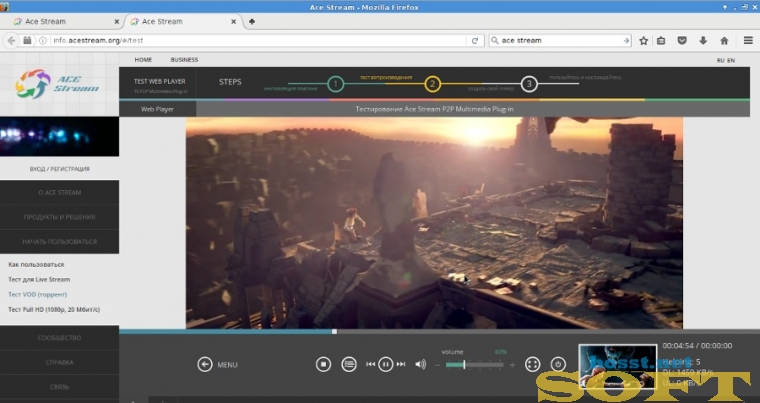
Task: Increase volume with the plus sign
Action: [512, 365]
